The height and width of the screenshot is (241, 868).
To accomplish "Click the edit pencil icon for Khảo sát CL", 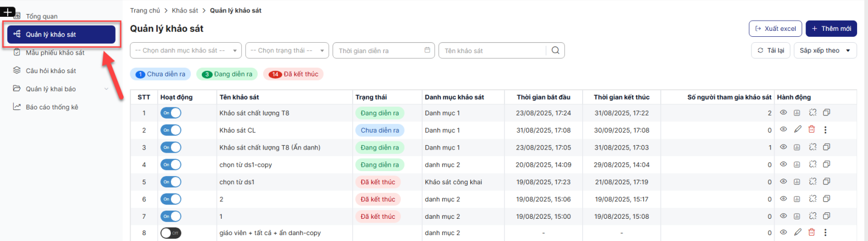I will click(x=797, y=129).
